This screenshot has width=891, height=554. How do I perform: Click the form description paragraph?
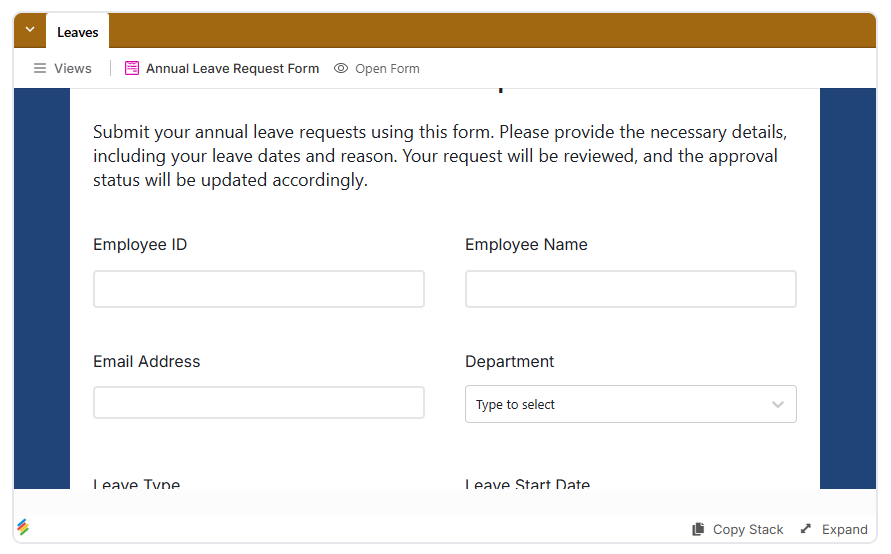click(x=440, y=156)
